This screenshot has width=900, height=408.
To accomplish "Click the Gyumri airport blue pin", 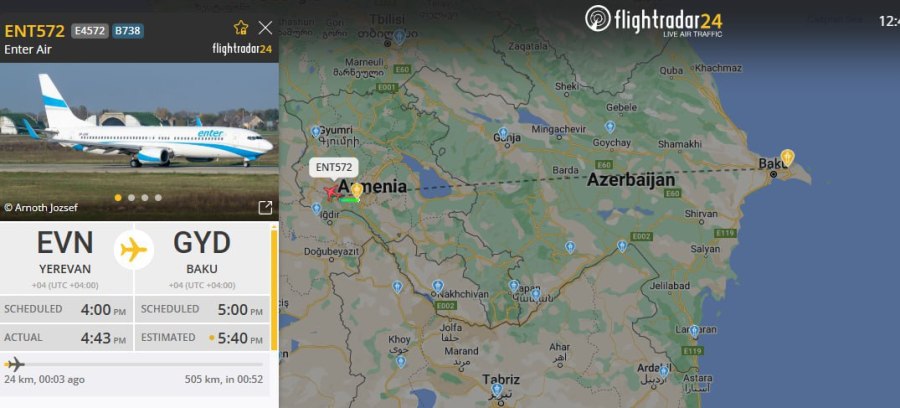I will pos(316,132).
